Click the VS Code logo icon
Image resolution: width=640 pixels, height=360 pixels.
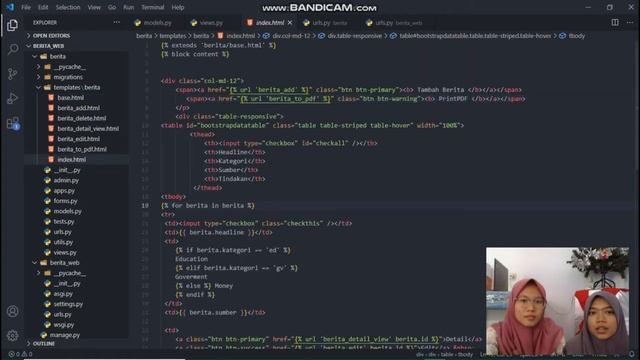coord(10,7)
